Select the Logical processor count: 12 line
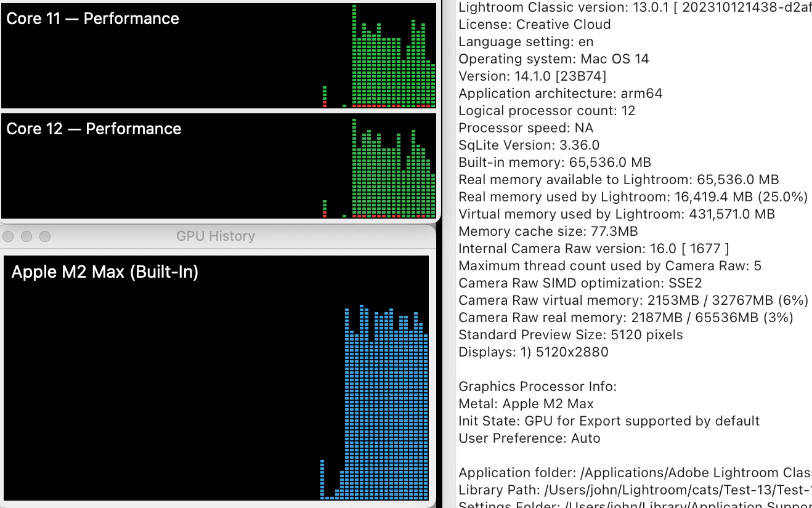Viewport: 812px width, 508px height. [547, 111]
